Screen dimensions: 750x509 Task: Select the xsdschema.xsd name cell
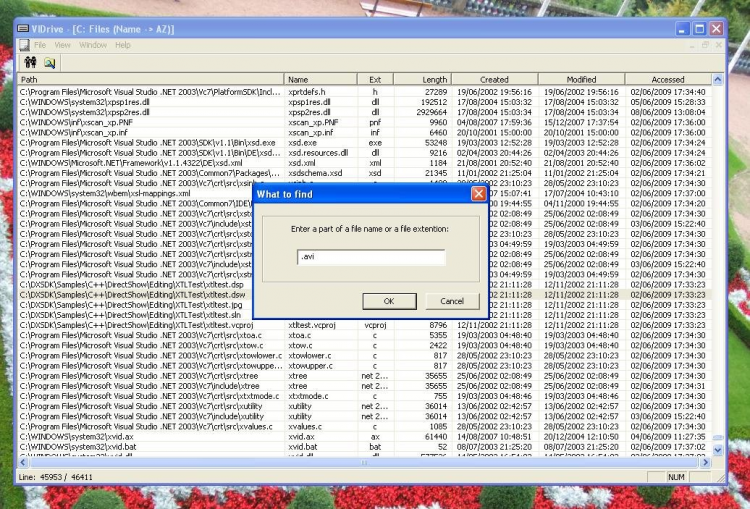click(x=315, y=173)
